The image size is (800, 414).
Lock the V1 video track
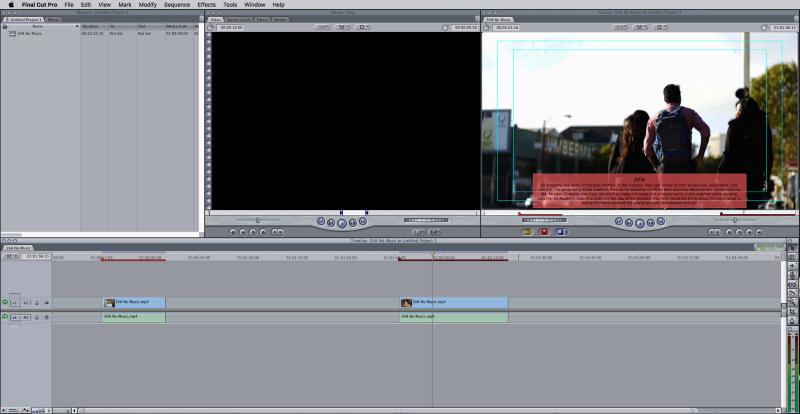[37, 302]
